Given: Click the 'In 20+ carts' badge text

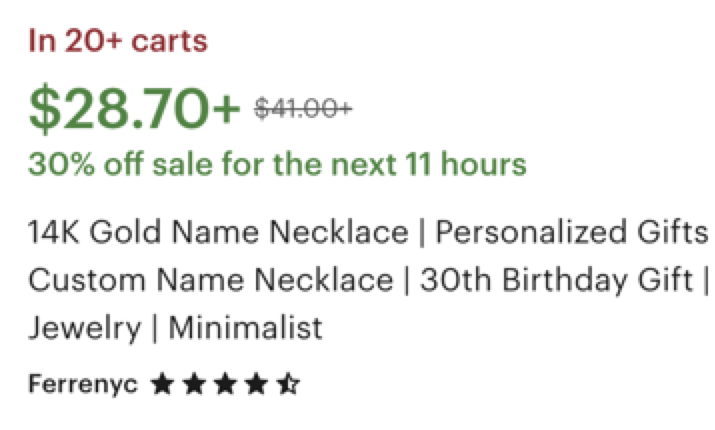Looking at the screenshot, I should 118,41.
